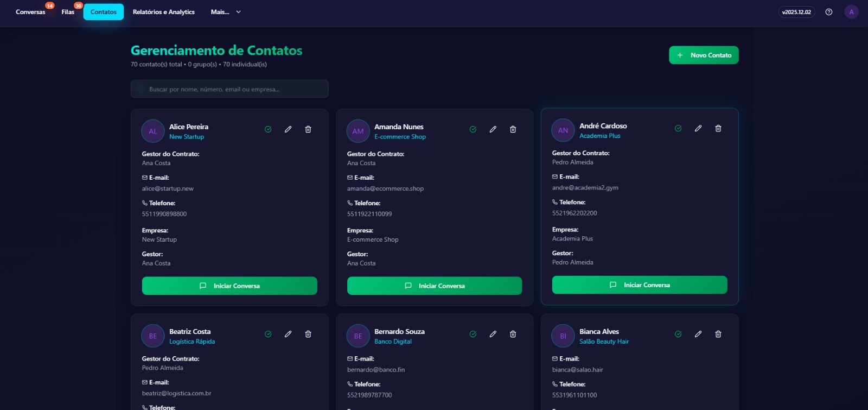This screenshot has width=868, height=410.
Task: Click E-commerce Shop link under Amanda Nunes
Action: pyautogui.click(x=400, y=137)
